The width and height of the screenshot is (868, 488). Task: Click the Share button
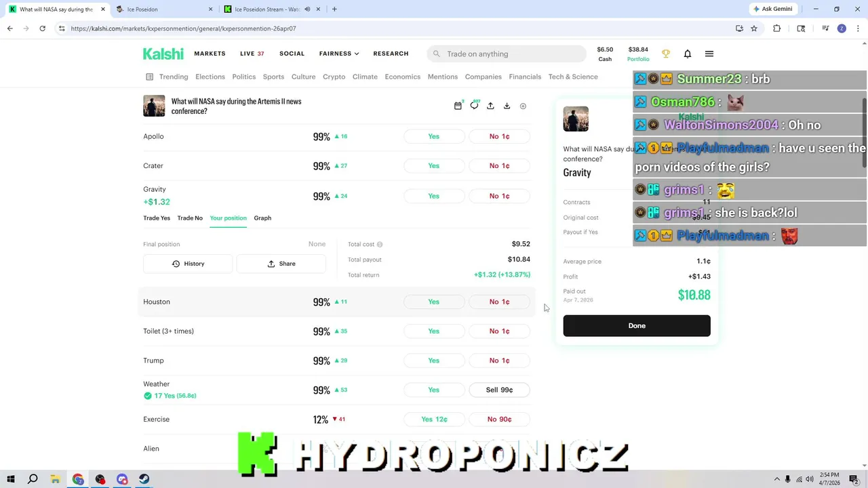click(x=281, y=264)
